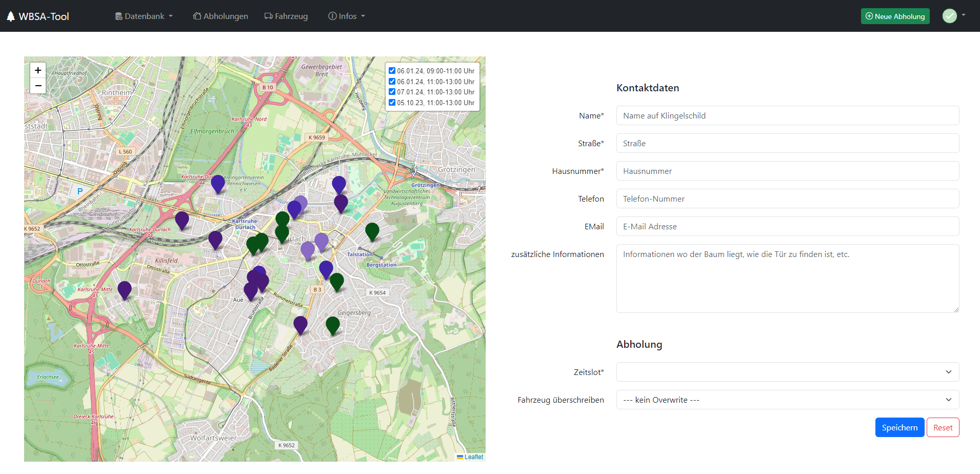Click the Datenbank database icon
The height and width of the screenshot is (474, 980).
(x=118, y=16)
